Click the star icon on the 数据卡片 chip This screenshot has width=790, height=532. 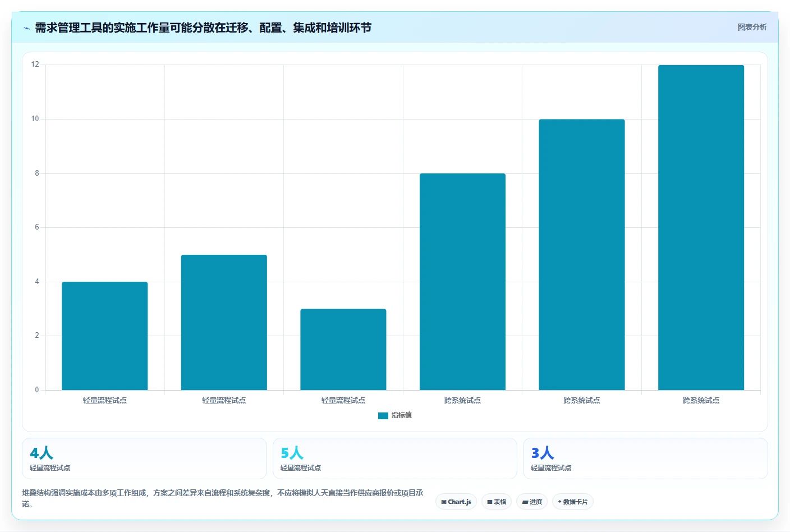[x=559, y=502]
